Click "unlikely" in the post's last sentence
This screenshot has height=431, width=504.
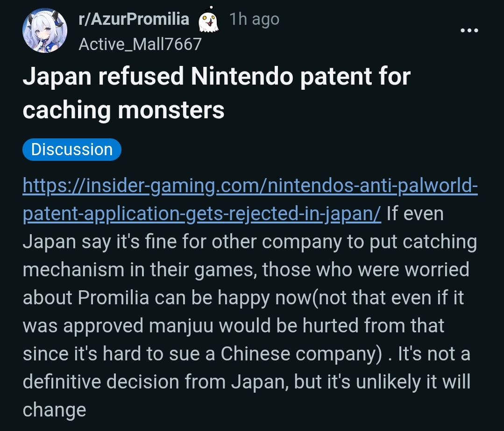386,382
